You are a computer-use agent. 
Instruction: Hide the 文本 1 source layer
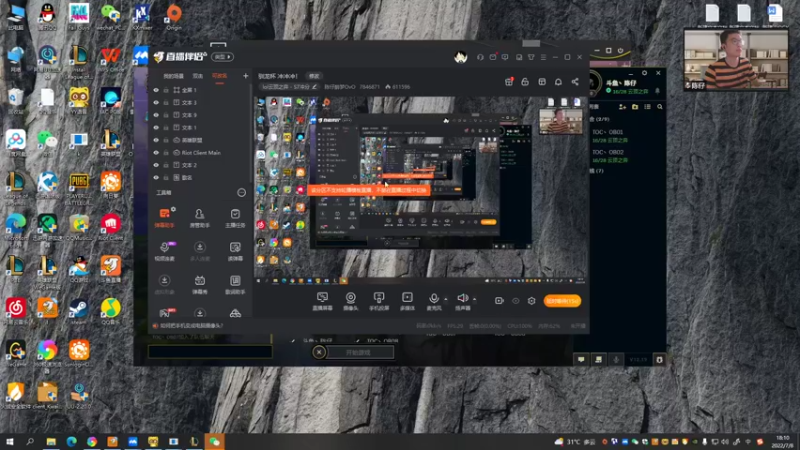tap(156, 128)
